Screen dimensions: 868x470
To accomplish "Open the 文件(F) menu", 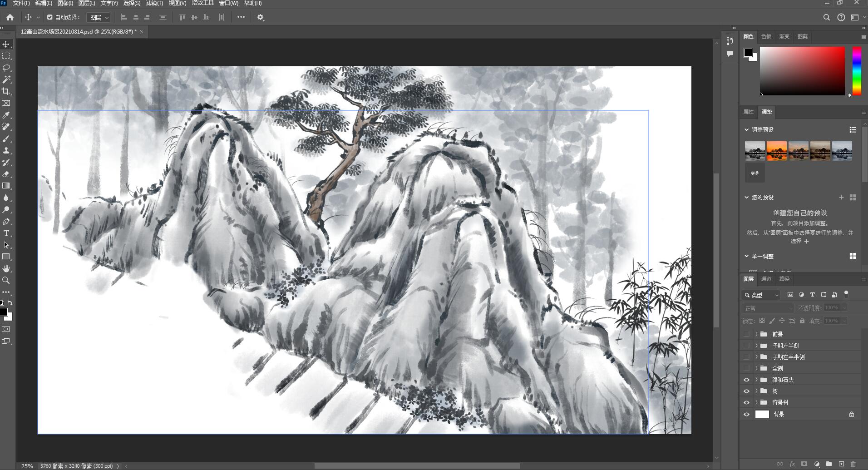I will pyautogui.click(x=21, y=3).
